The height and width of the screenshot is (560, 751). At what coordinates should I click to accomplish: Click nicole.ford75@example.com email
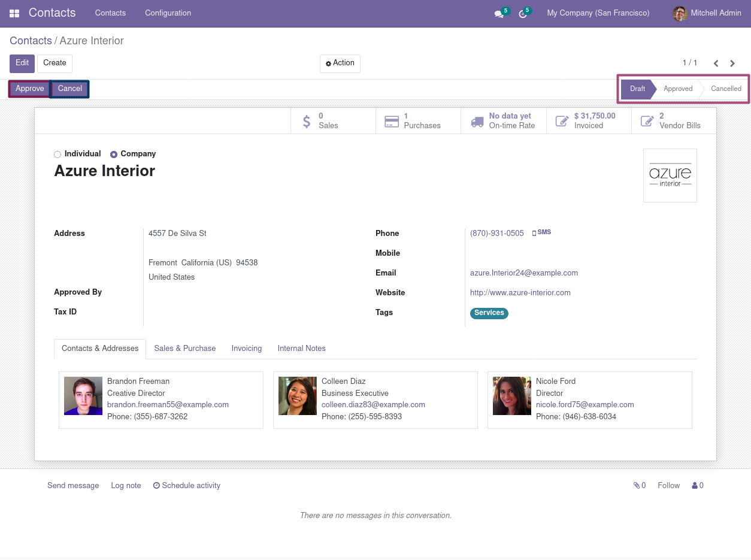pos(585,405)
